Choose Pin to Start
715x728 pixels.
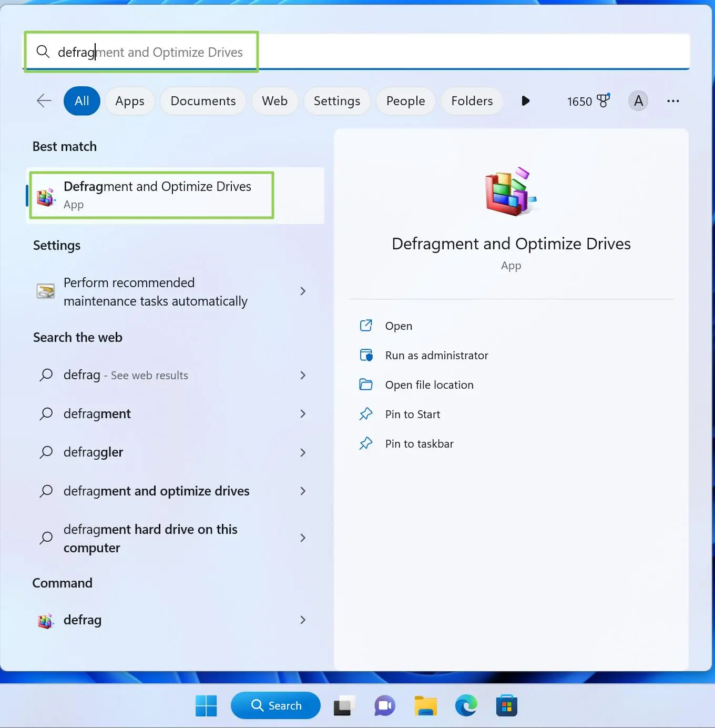click(x=413, y=414)
